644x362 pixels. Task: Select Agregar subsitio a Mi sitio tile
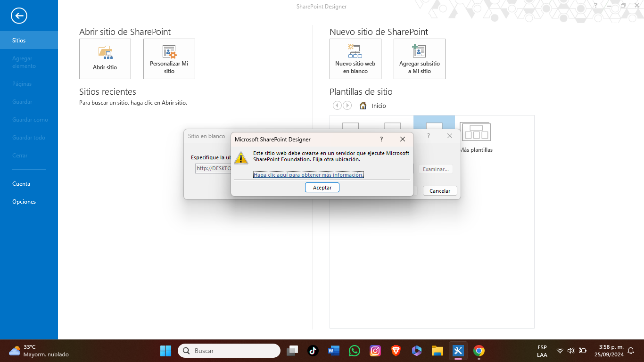point(420,59)
